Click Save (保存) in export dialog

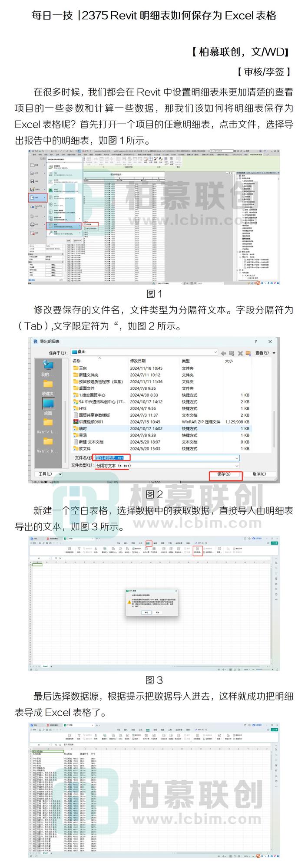click(x=224, y=474)
